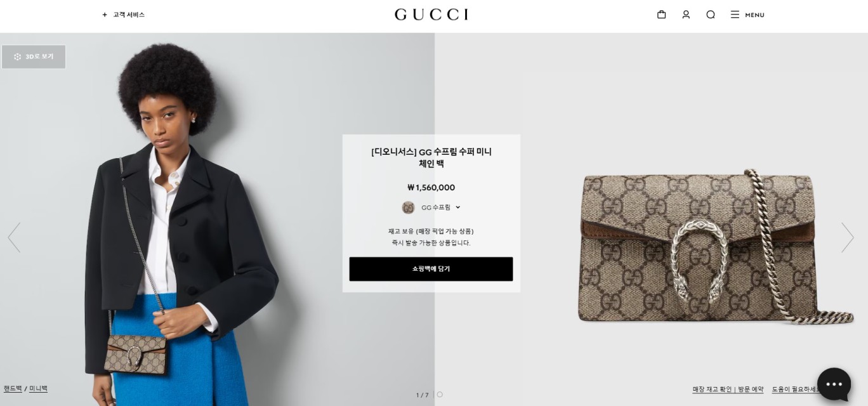
Task: Open the live chat bubble
Action: tap(834, 384)
